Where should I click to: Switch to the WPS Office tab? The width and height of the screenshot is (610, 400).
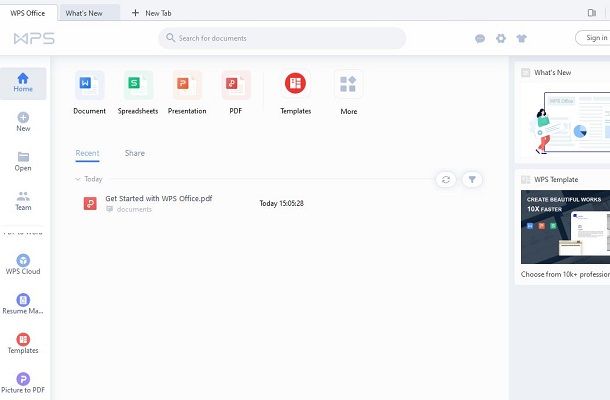point(28,13)
